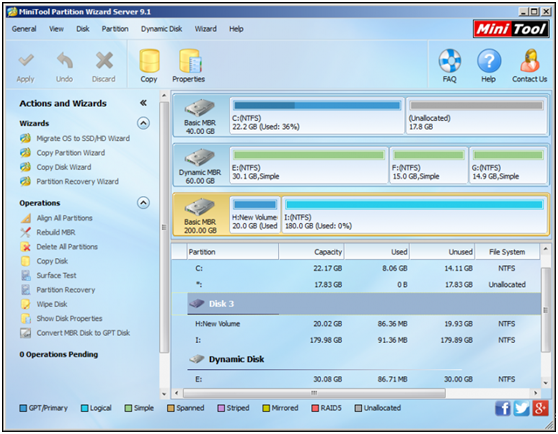558x434 pixels.
Task: Click Convert MBR Disk to GPT Disk icon
Action: (x=26, y=333)
